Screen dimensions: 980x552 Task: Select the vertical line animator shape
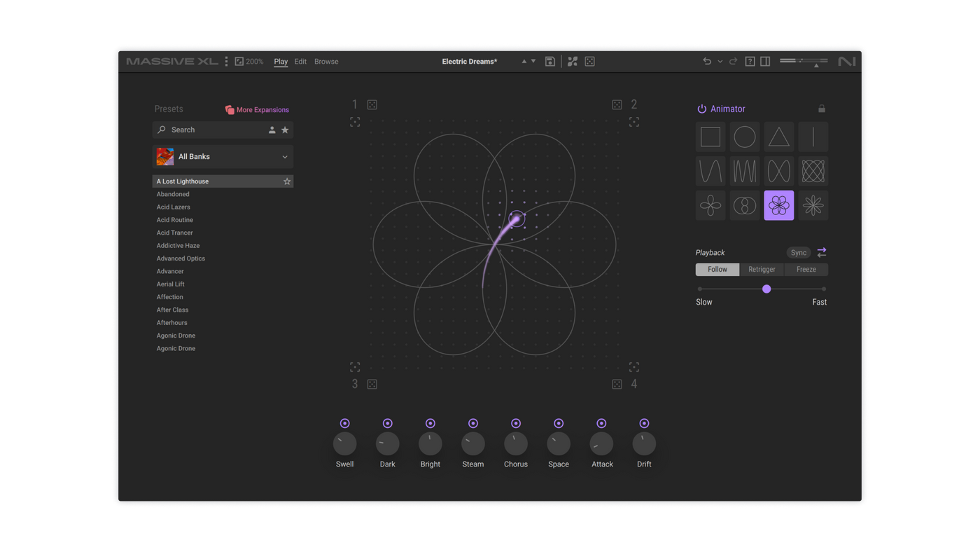(x=813, y=137)
